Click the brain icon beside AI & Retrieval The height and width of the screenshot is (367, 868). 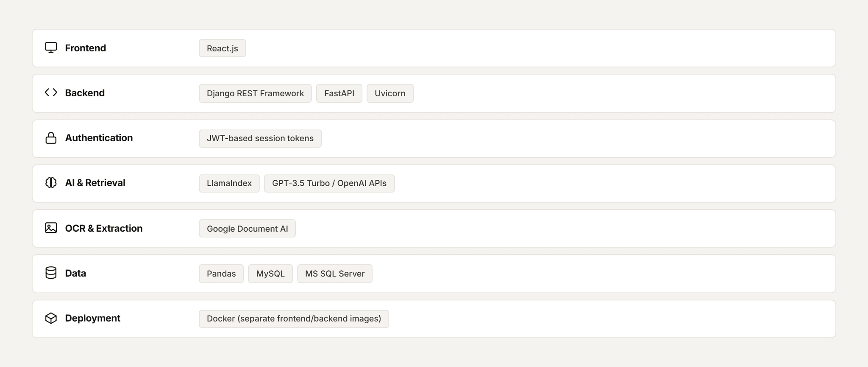51,182
